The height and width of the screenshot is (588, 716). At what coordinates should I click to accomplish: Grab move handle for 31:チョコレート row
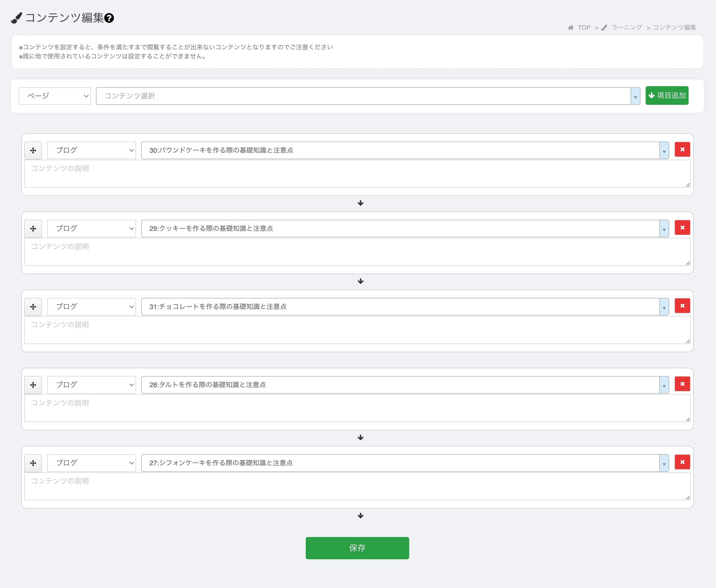point(33,307)
